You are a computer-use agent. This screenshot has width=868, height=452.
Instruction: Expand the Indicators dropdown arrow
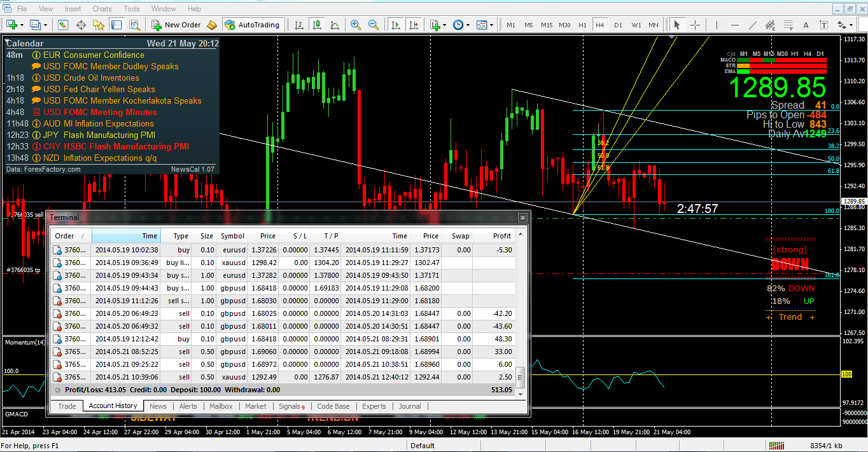445,25
